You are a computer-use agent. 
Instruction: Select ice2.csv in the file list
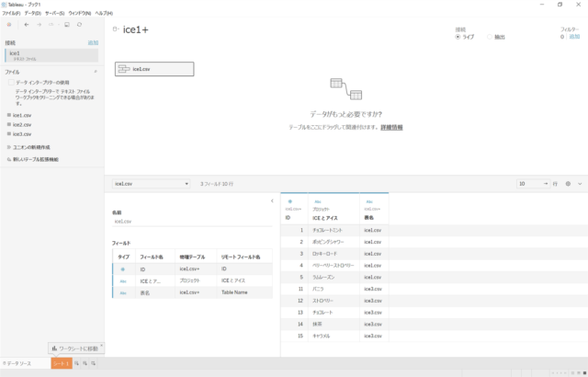(22, 124)
